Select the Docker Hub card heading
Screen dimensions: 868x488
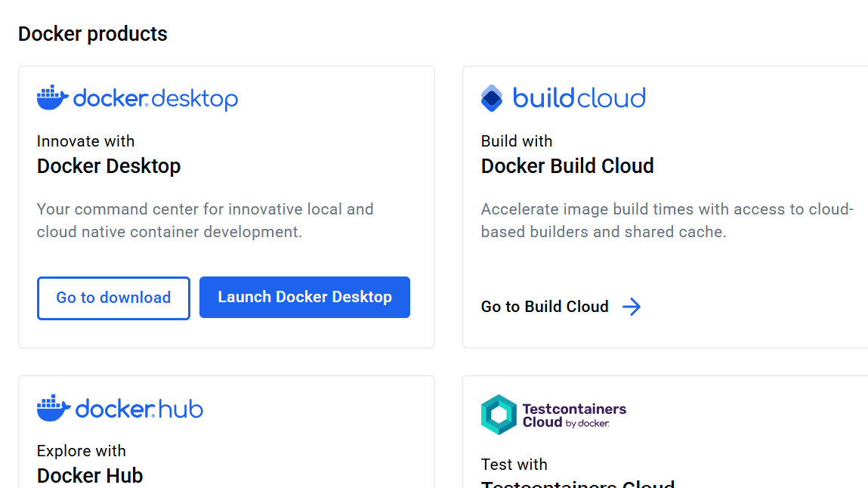click(90, 476)
